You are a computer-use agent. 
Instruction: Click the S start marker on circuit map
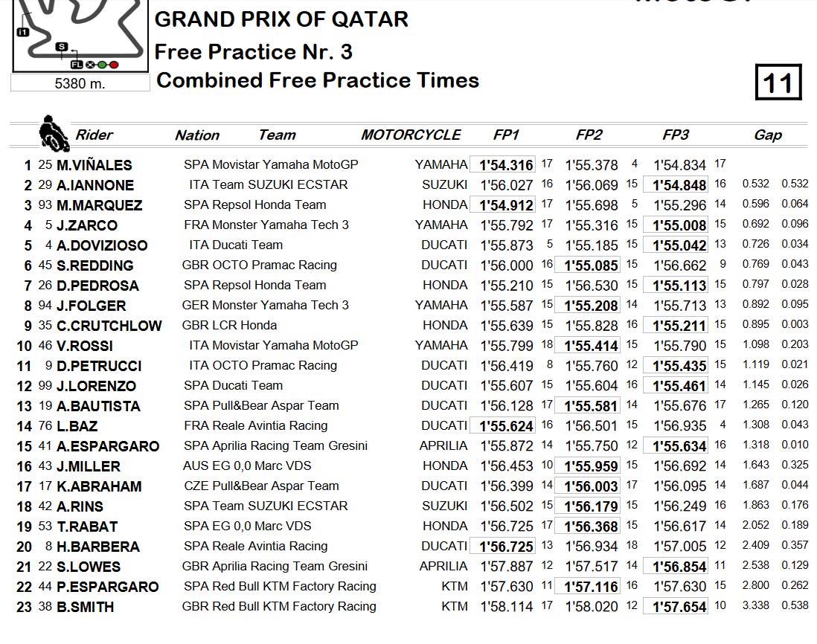(x=62, y=47)
